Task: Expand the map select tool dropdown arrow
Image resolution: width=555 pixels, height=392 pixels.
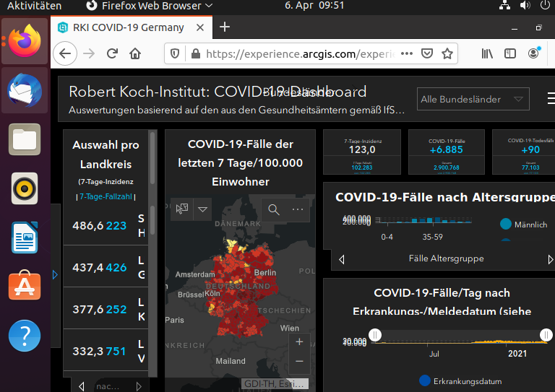Action: click(x=203, y=209)
